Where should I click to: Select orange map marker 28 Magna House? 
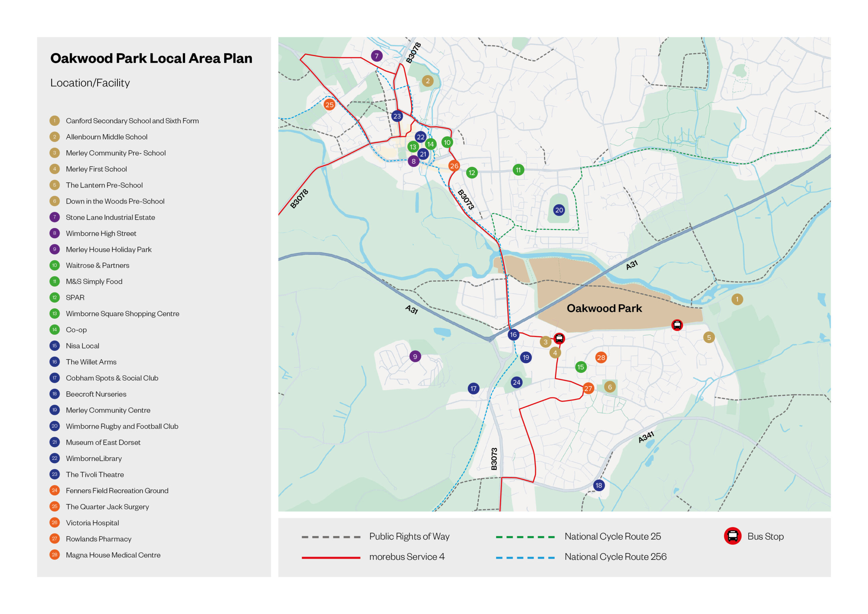[x=601, y=358]
